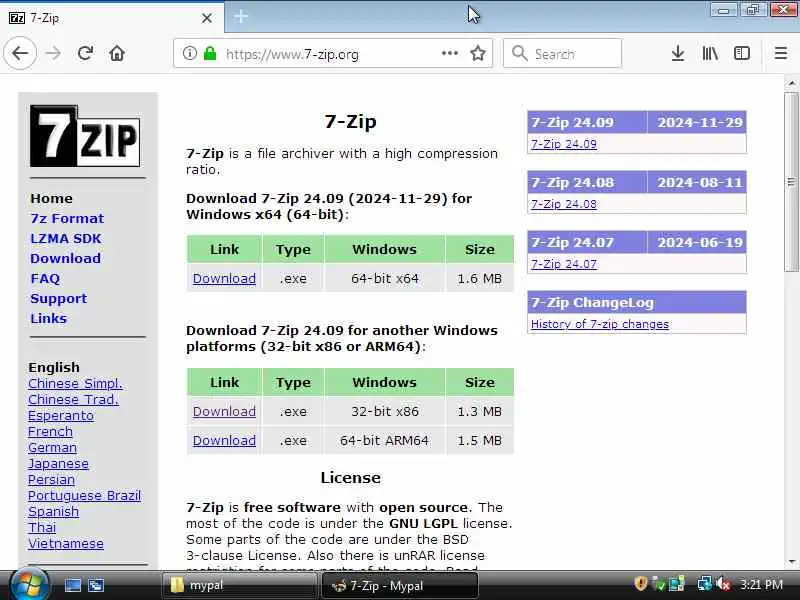
Task: Open page actions three-dots menu
Action: pyautogui.click(x=449, y=53)
